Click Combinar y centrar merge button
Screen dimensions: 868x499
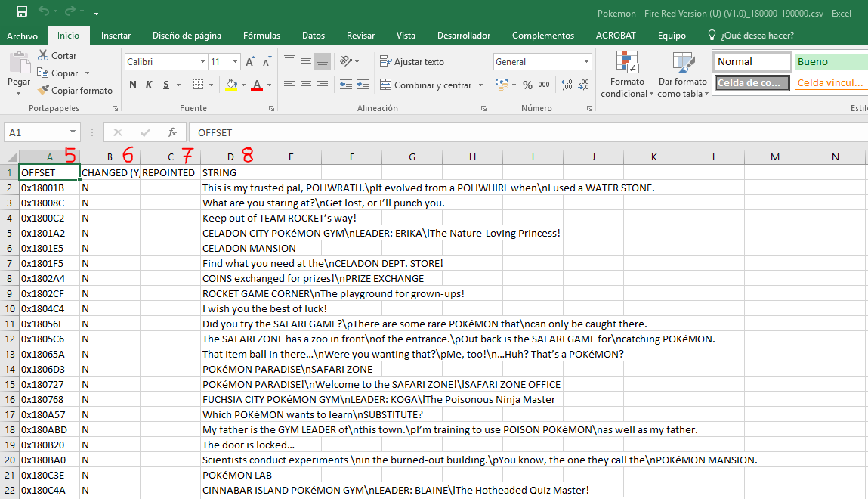(x=426, y=85)
